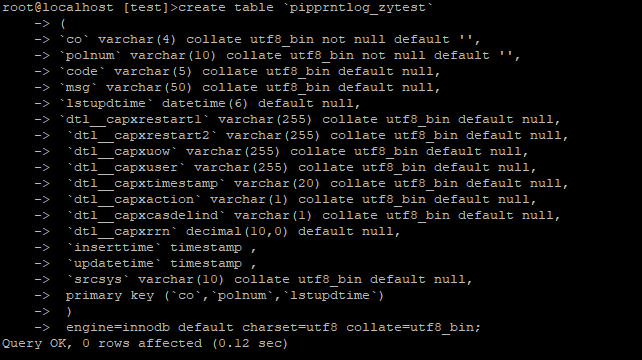Click the `inserttime` timestamp line

162,247
